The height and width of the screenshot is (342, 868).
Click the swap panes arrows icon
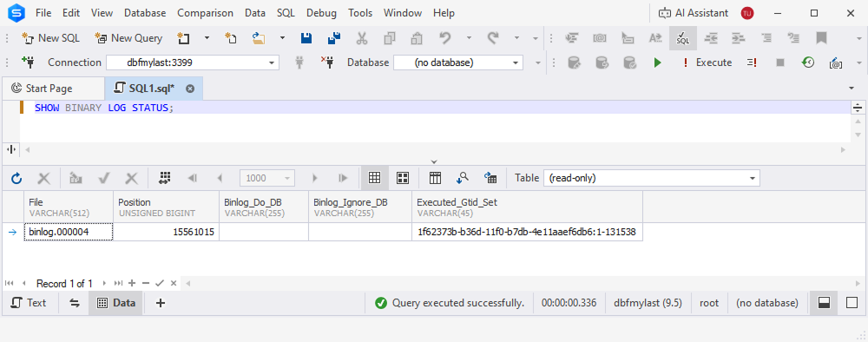tap(74, 303)
